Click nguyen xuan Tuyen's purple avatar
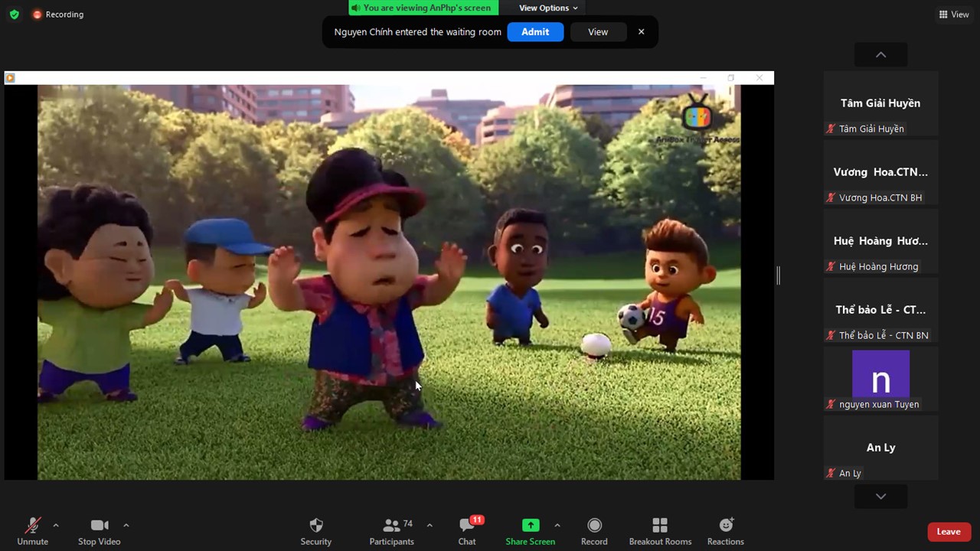Image resolution: width=980 pixels, height=551 pixels. [x=880, y=374]
